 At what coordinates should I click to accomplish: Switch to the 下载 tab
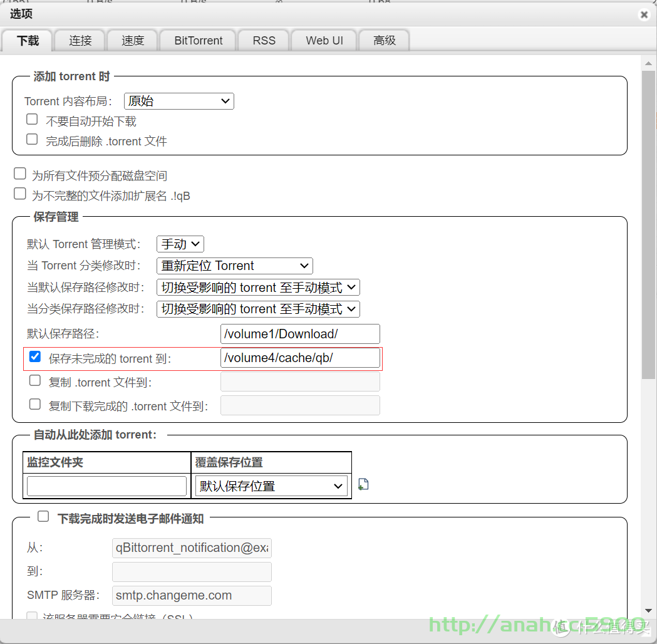point(28,41)
